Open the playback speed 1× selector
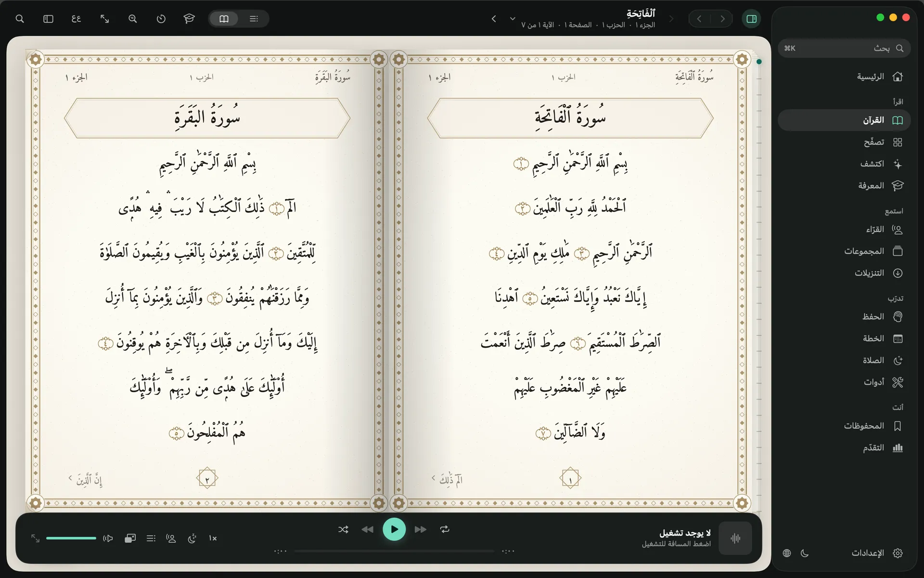 213,539
